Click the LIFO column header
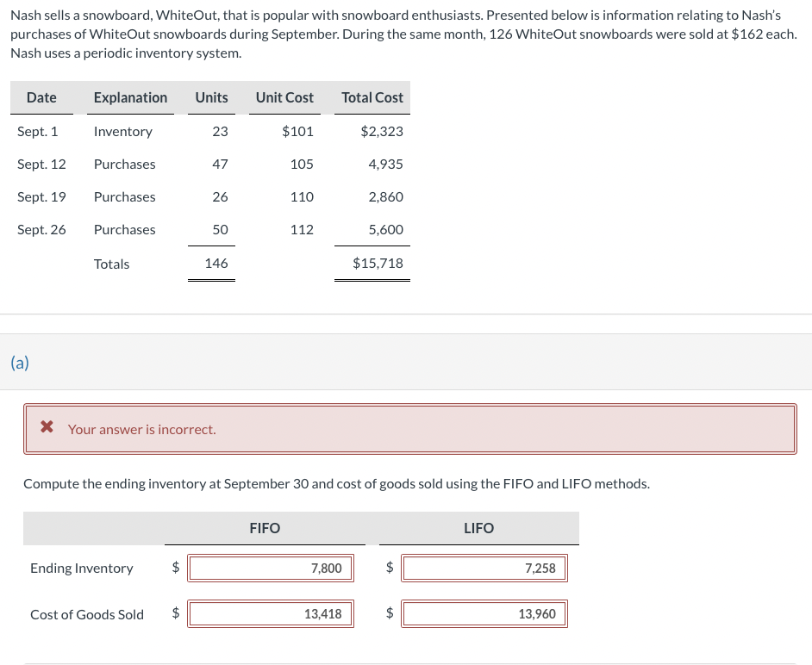Viewport: 812px width, 665px height. [x=478, y=528]
